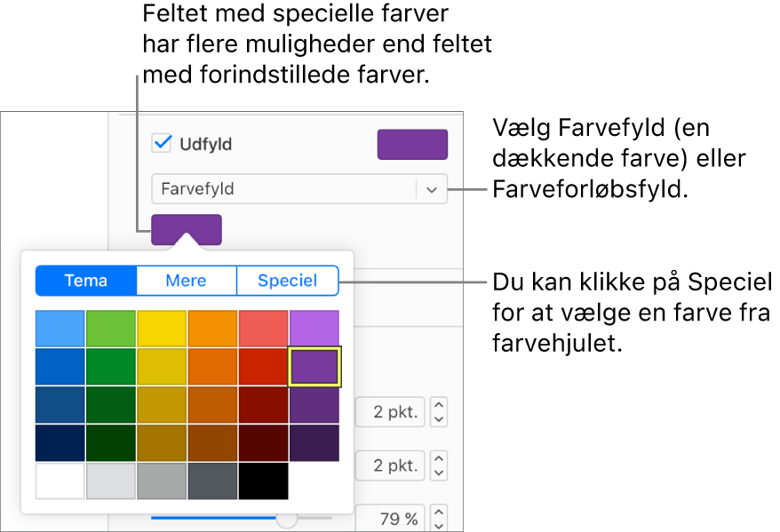Toggle the Udfyld checkbox
This screenshot has width=780, height=532.
coord(163,143)
